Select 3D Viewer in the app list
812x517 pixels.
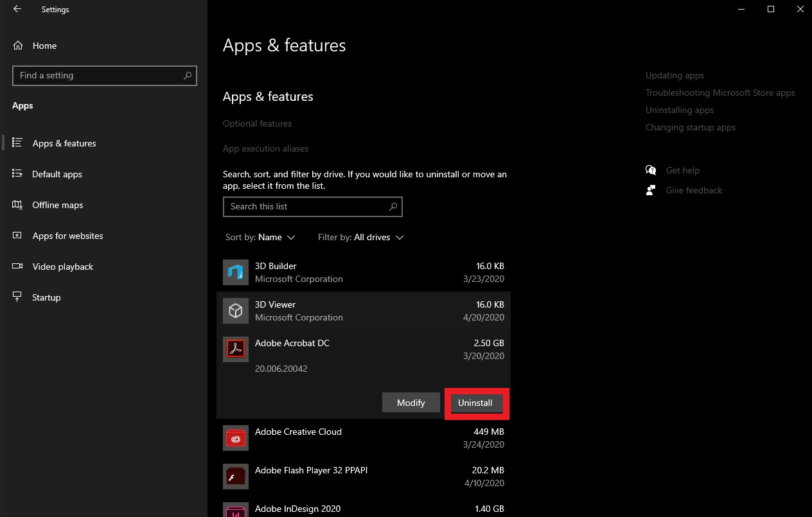(x=364, y=311)
